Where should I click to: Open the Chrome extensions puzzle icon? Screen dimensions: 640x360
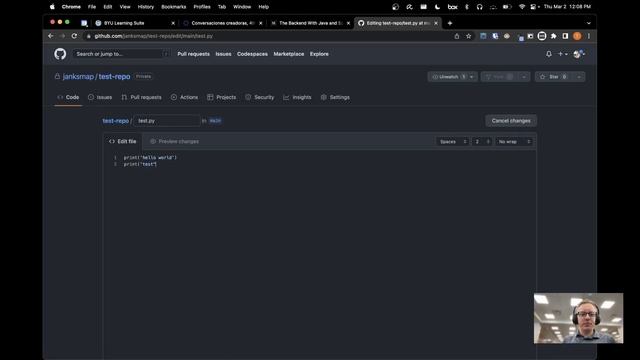point(553,36)
